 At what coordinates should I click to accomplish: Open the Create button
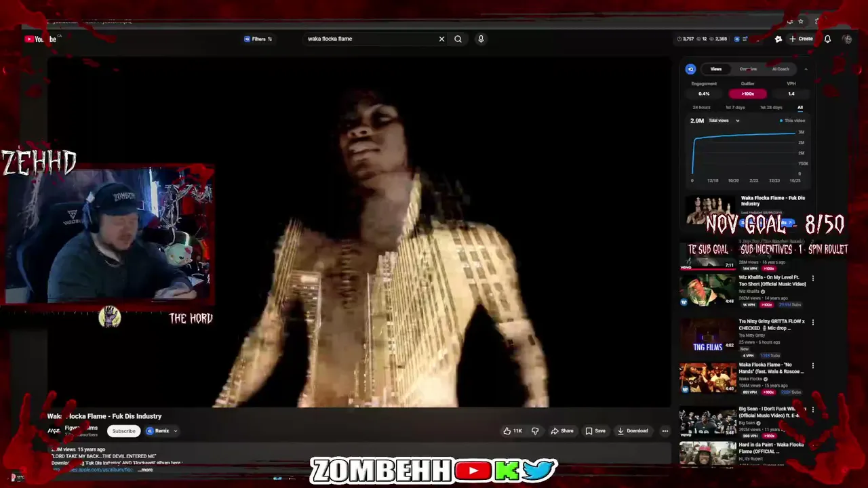click(x=801, y=39)
